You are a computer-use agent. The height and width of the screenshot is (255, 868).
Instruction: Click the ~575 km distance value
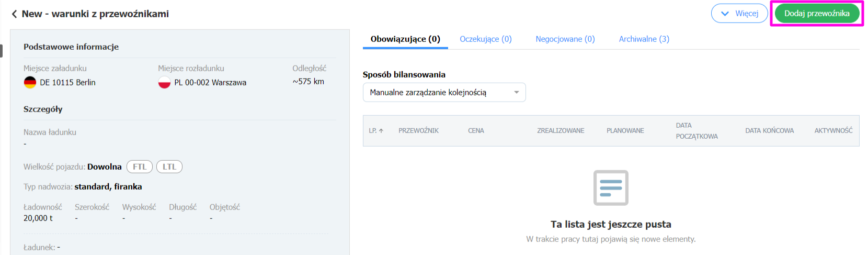pos(308,82)
